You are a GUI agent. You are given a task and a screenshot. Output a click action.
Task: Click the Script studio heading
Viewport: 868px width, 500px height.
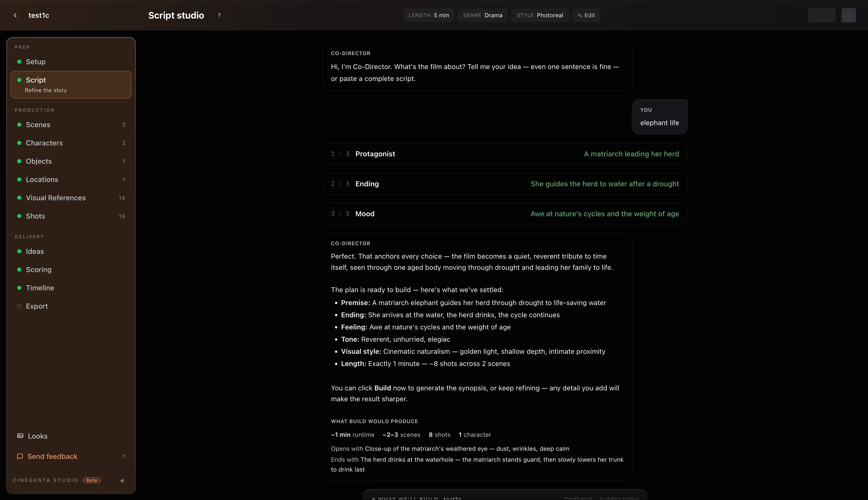pyautogui.click(x=176, y=15)
